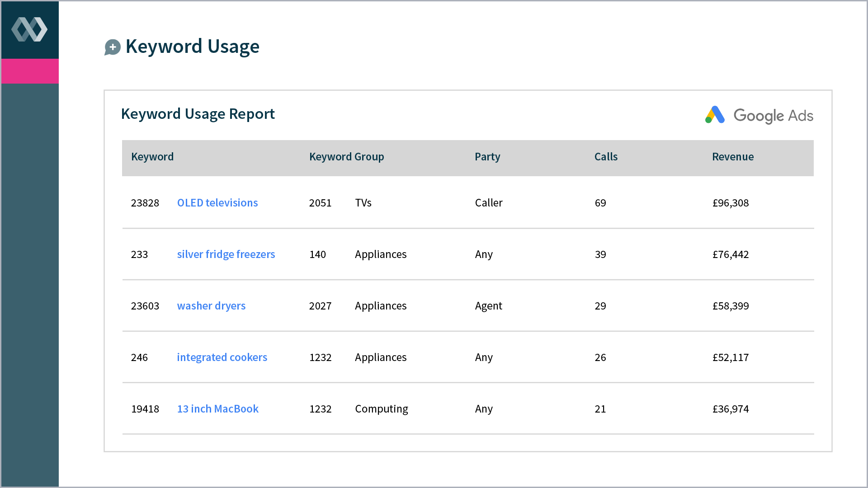The width and height of the screenshot is (868, 488).
Task: Click the Caller party cell
Action: (489, 203)
